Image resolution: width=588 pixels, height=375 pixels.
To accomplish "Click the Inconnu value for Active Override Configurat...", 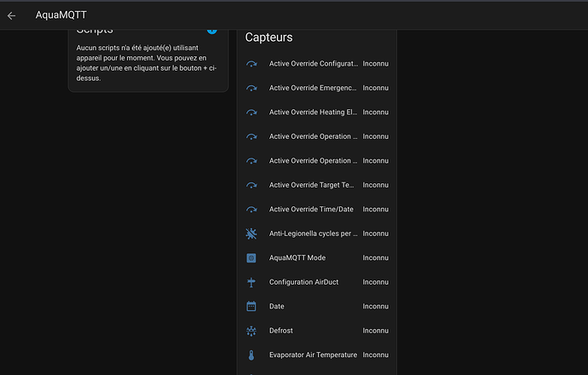I will (x=375, y=64).
